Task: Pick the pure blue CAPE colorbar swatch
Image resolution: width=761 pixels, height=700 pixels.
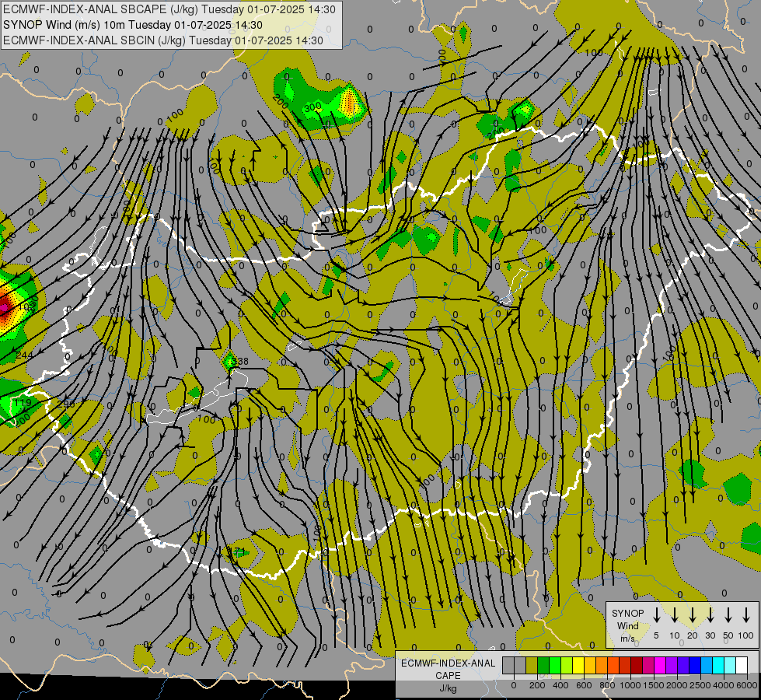Action: coord(694,665)
